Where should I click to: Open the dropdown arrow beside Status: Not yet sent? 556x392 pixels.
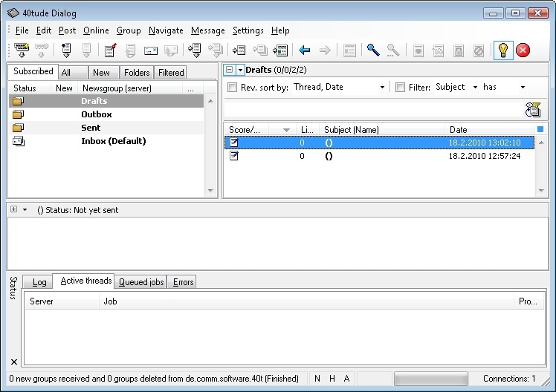[x=25, y=209]
